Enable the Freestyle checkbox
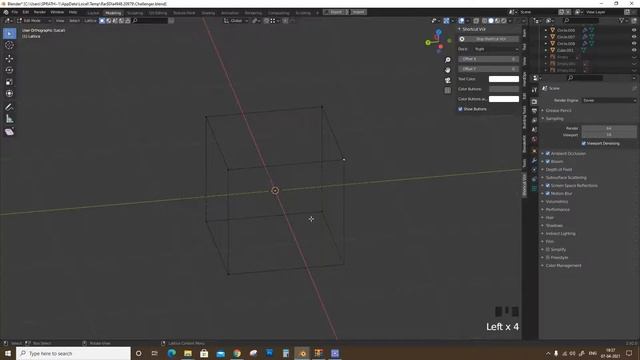Screen dimensions: 640x360 [548, 258]
